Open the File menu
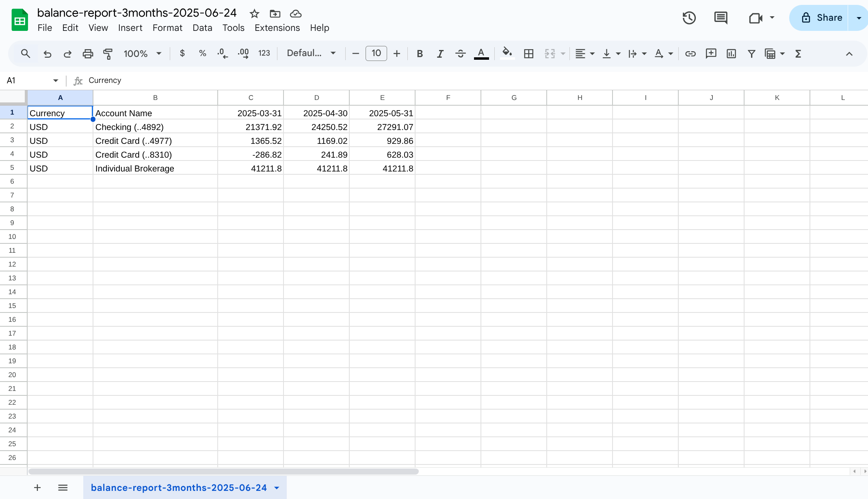The width and height of the screenshot is (868, 499). coord(45,28)
